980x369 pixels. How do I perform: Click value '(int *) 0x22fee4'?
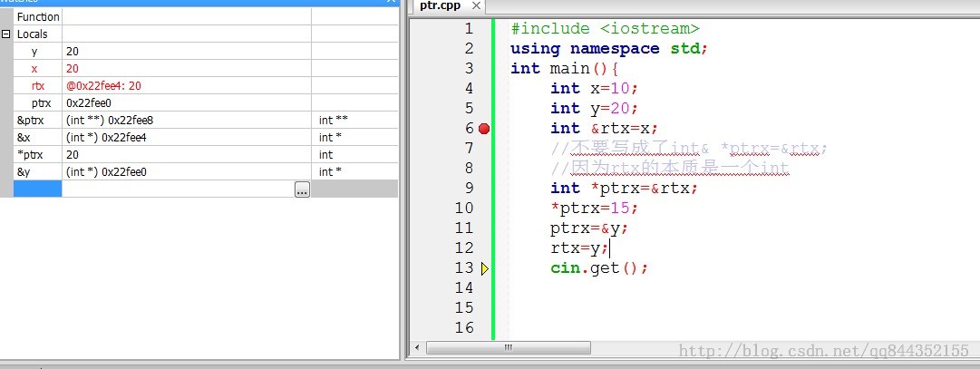(x=106, y=137)
